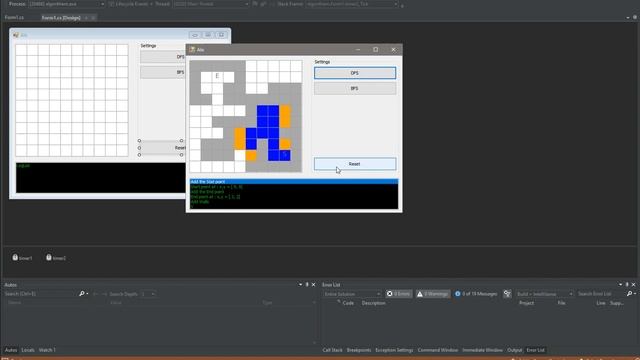Click the Autos search magnifier icon
The height and width of the screenshot is (360, 640).
coord(82,294)
